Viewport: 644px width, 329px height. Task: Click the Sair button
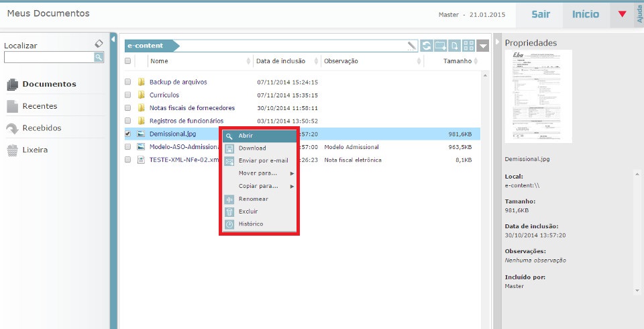point(541,14)
